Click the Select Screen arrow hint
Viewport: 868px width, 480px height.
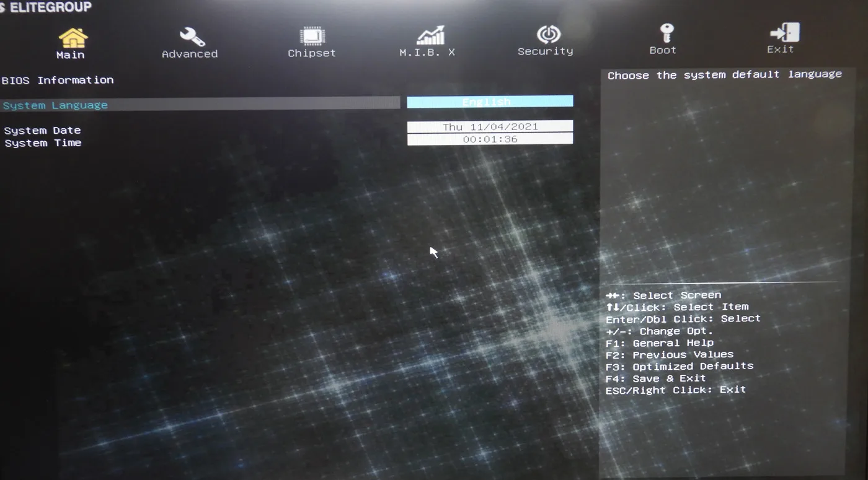click(663, 295)
